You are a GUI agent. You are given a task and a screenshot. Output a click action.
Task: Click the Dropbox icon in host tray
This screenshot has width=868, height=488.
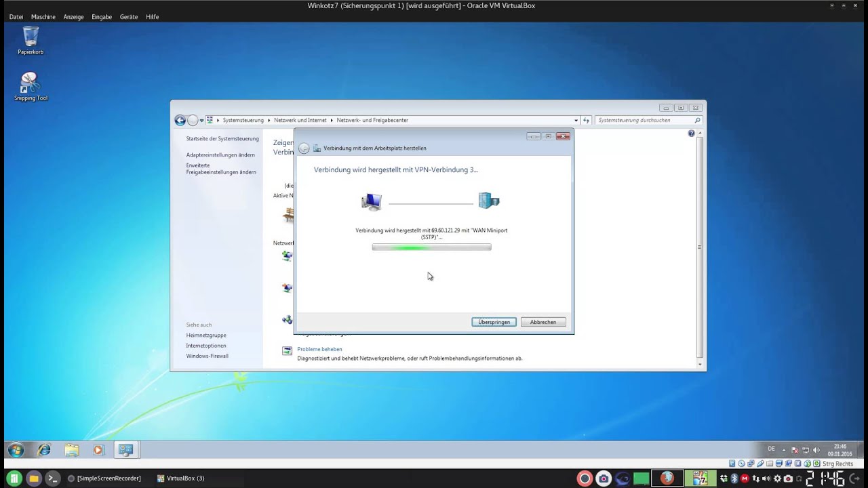tap(724, 478)
